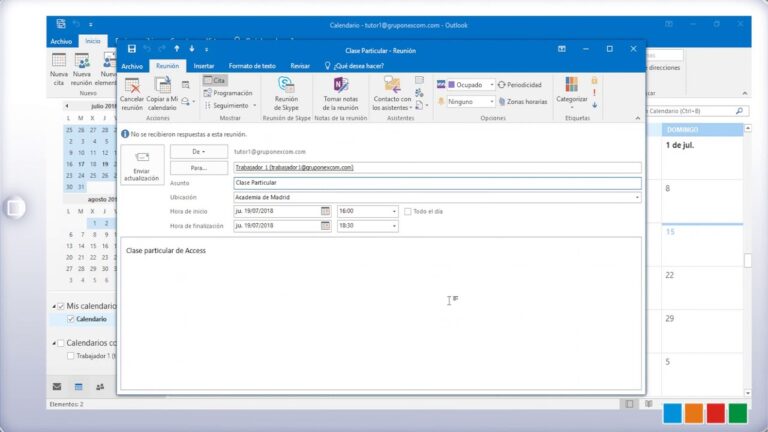Image resolution: width=768 pixels, height=432 pixels.
Task: Click the search magnifier in Buscar Calendario
Action: [x=739, y=111]
